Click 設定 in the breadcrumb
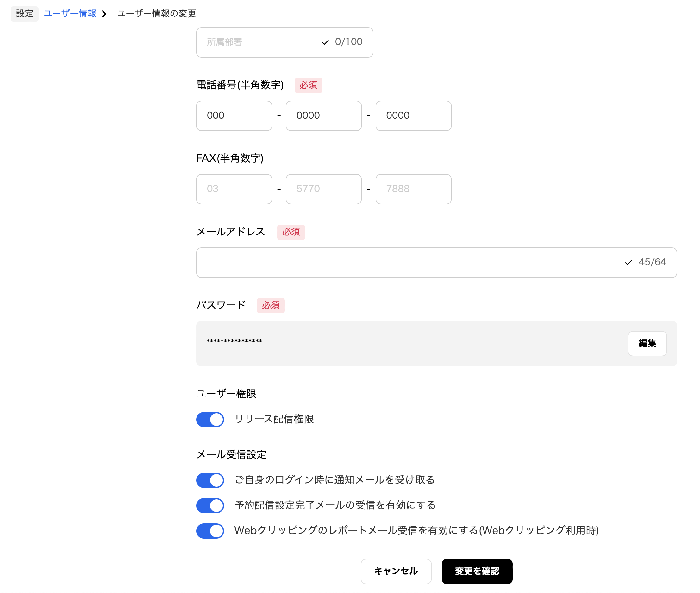Viewport: 700px width, 593px height. [25, 14]
